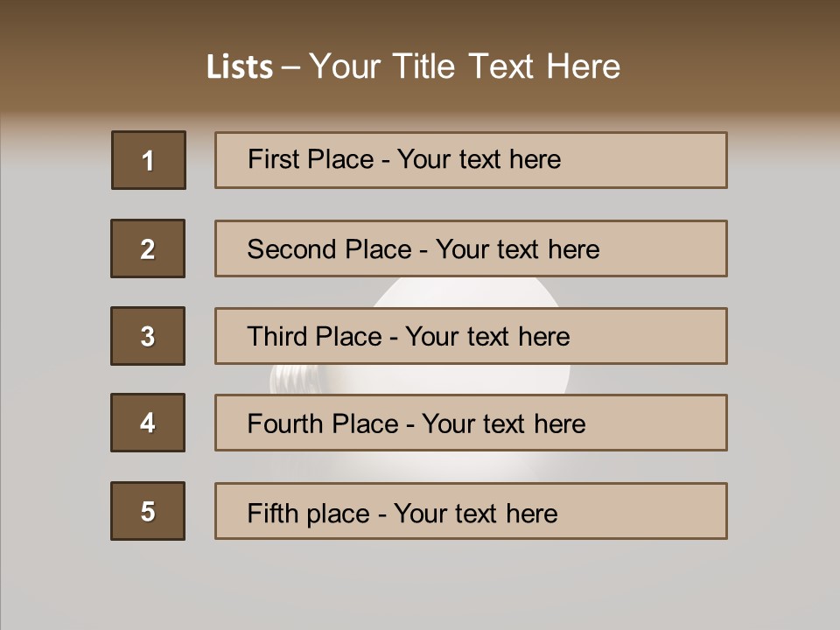Select the Second Place text box

471,248
